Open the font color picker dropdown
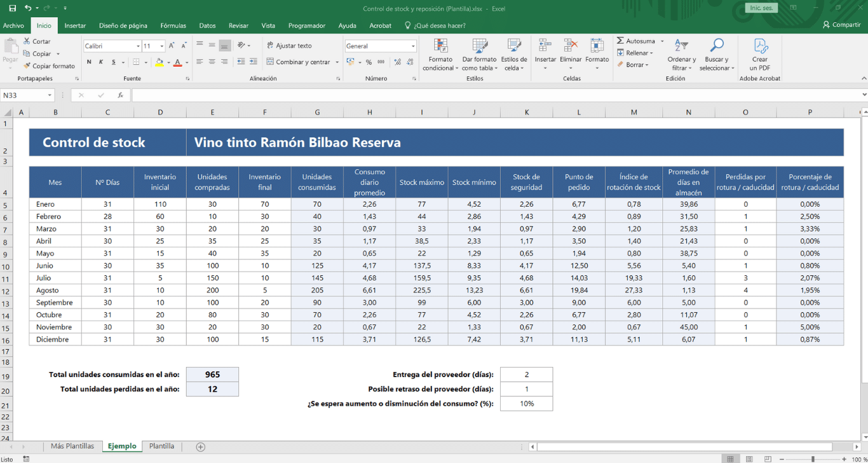Image resolution: width=868 pixels, height=463 pixels. click(187, 62)
